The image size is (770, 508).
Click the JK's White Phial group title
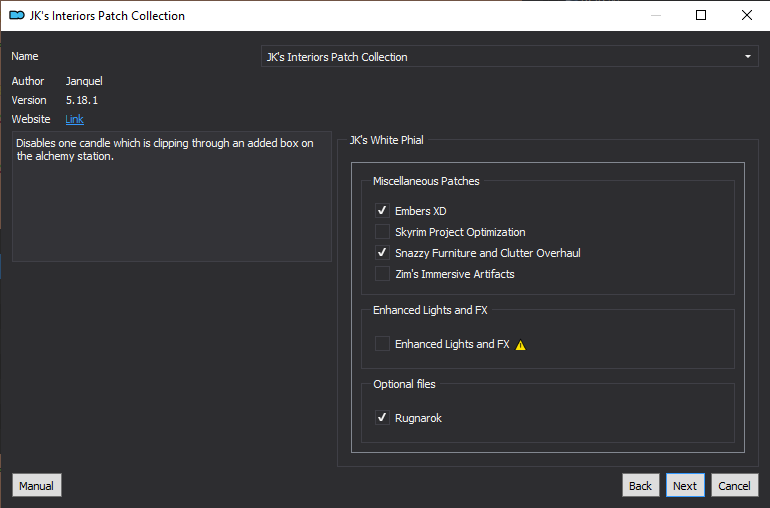[x=386, y=140]
